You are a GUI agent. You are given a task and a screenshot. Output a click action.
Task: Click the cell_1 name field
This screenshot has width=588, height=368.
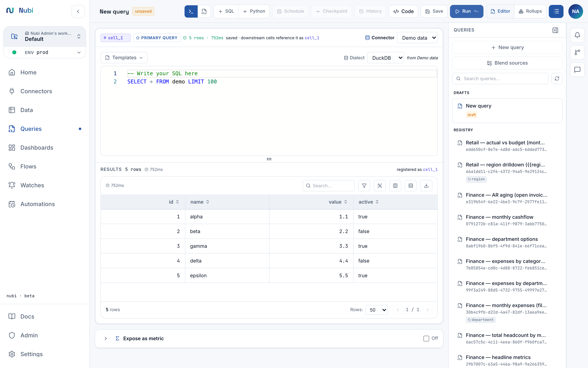point(115,38)
